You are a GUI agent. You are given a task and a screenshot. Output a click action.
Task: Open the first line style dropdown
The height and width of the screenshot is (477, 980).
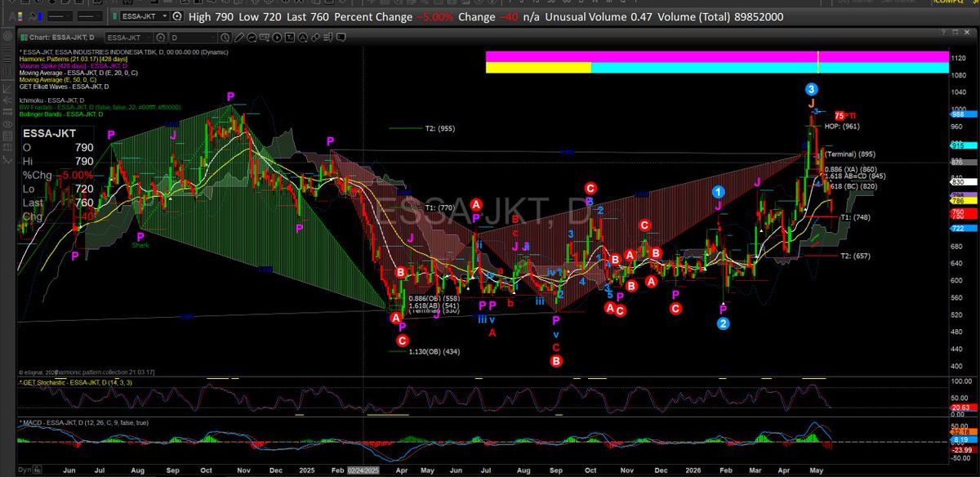tap(60, 16)
